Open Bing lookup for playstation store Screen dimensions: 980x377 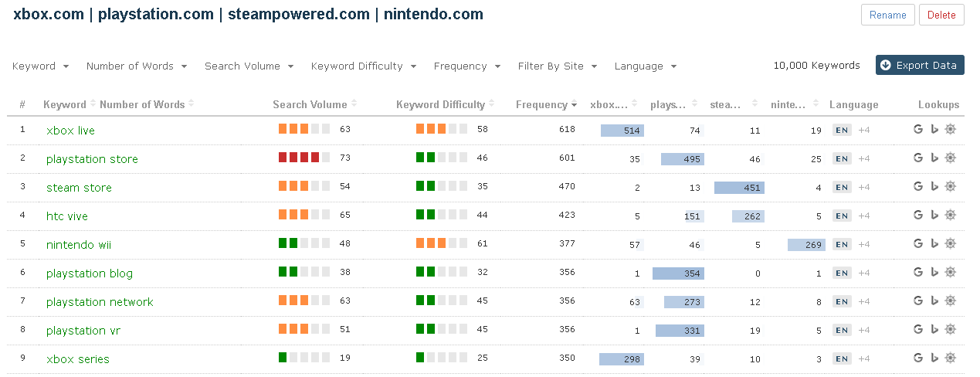tap(934, 158)
